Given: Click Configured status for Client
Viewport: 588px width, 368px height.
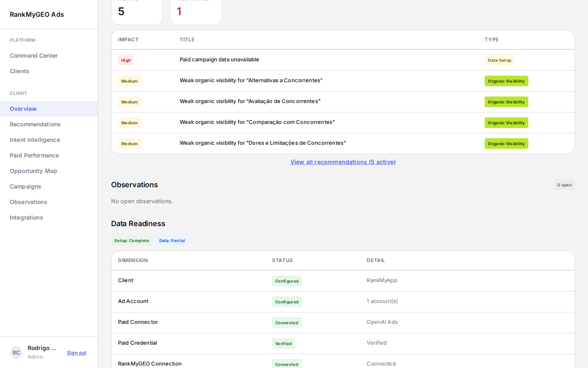Looking at the screenshot, I should [x=287, y=281].
